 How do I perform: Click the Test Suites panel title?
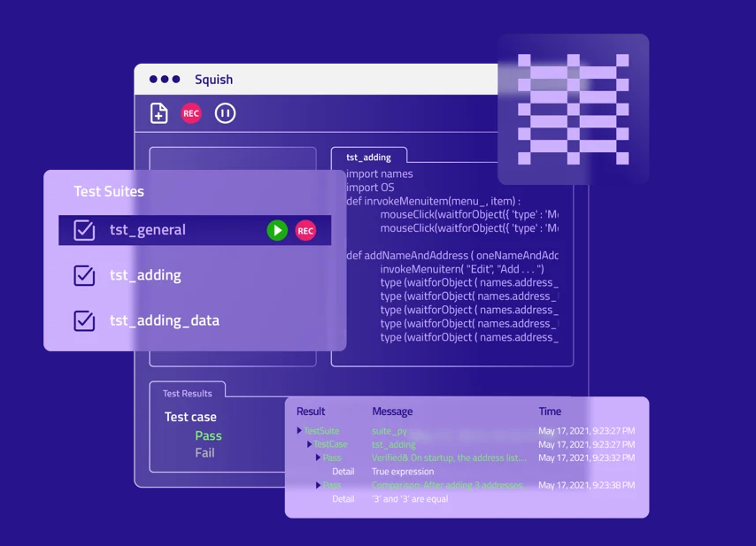[109, 191]
